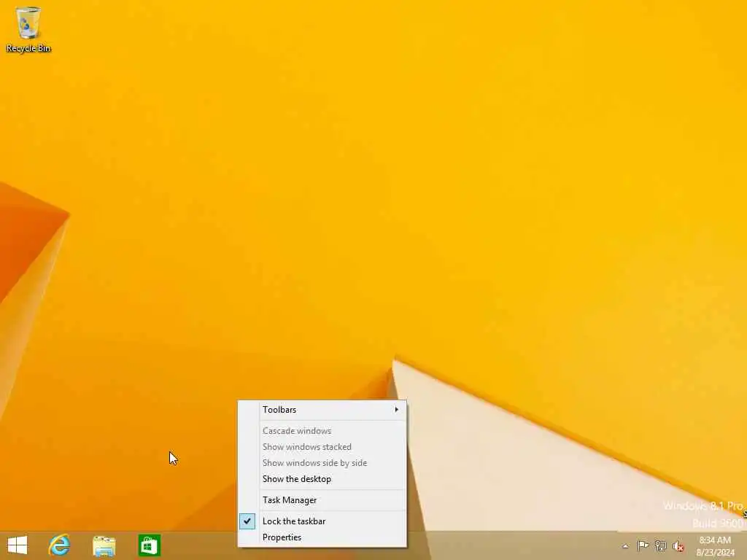Viewport: 747px width, 560px height.
Task: Open Action Center flag icon
Action: pyautogui.click(x=643, y=545)
